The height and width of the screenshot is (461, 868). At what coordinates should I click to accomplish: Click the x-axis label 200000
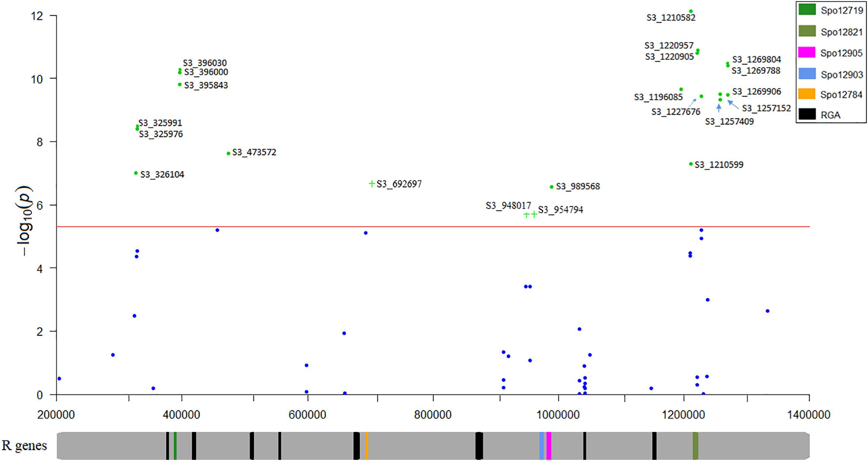pyautogui.click(x=56, y=415)
